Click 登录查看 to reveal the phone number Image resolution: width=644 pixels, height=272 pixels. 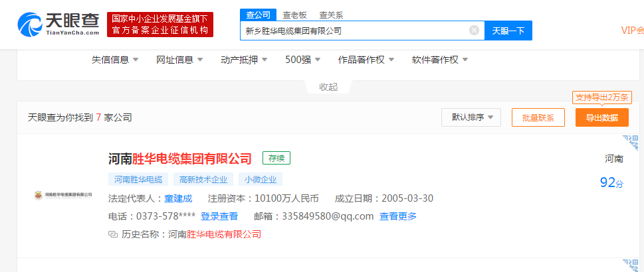(219, 216)
